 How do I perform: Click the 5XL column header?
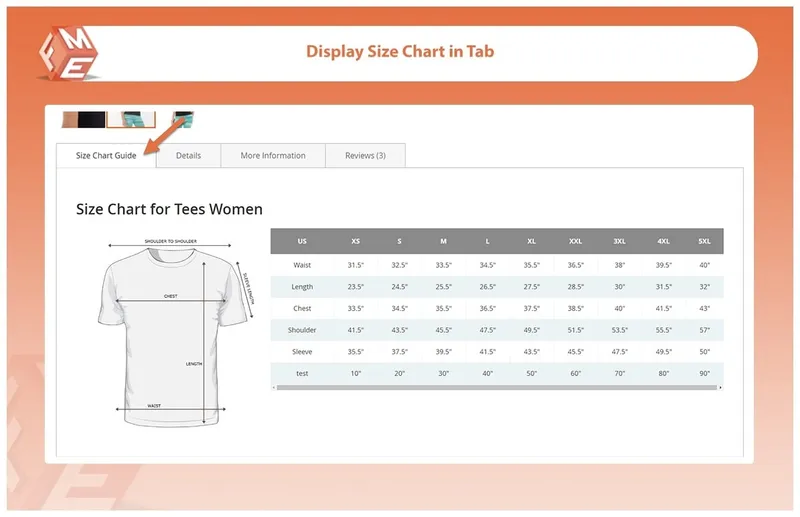tap(705, 241)
